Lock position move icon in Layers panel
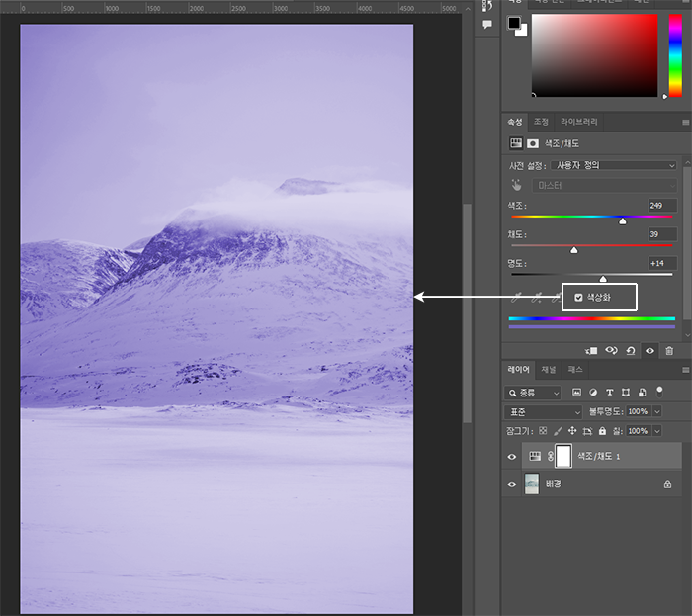 coord(572,431)
